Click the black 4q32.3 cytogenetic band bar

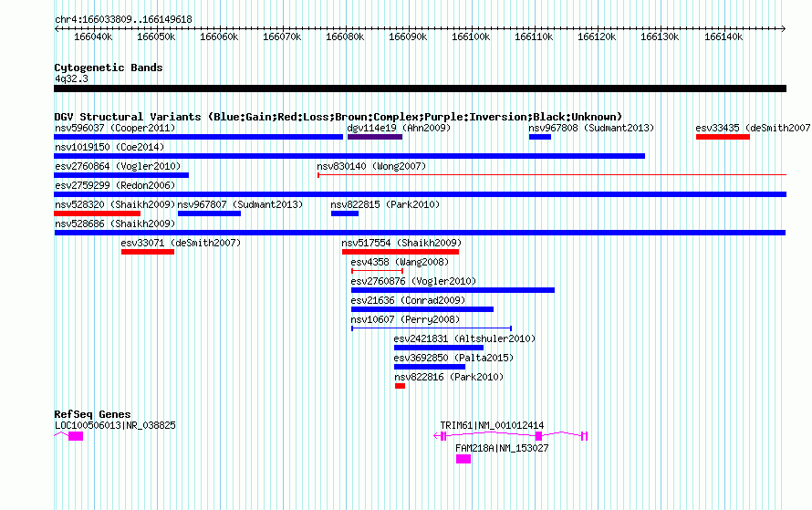pyautogui.click(x=420, y=88)
